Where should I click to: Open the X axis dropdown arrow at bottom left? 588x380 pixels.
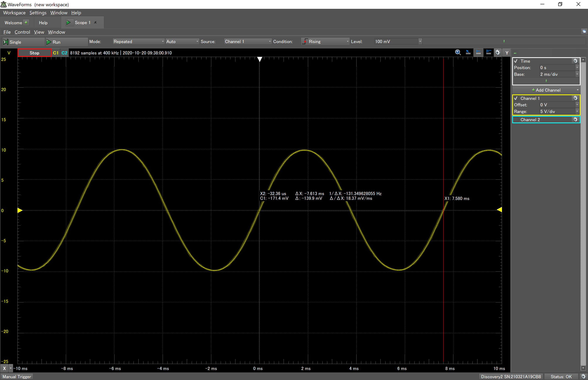tap(11, 368)
